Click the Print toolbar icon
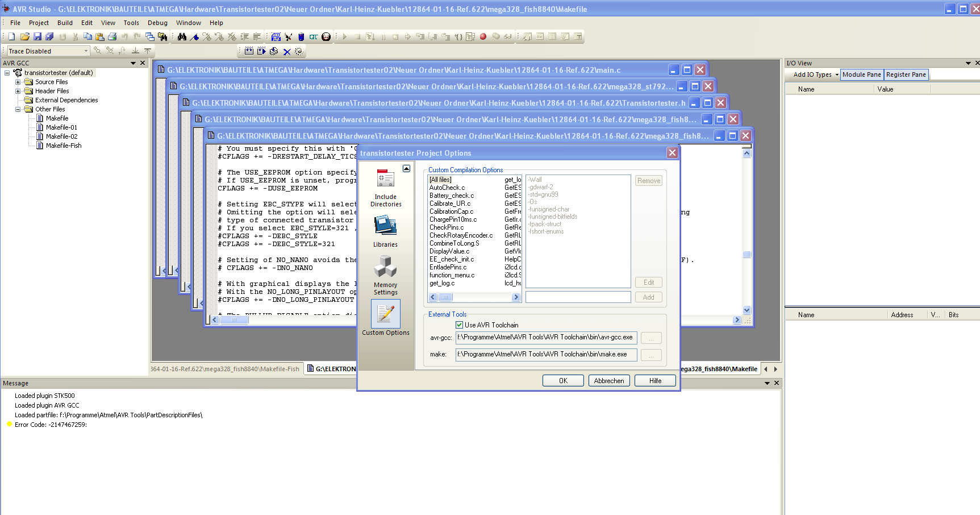 pyautogui.click(x=112, y=36)
